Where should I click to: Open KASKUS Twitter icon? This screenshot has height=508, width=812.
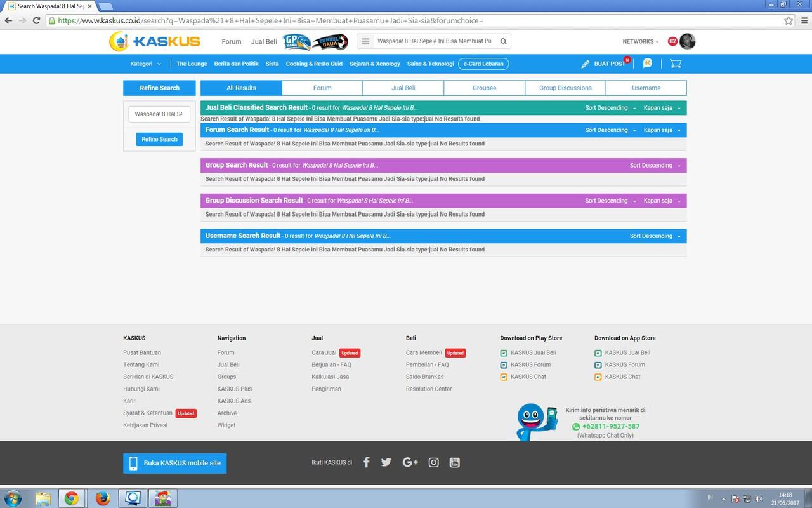tap(386, 462)
